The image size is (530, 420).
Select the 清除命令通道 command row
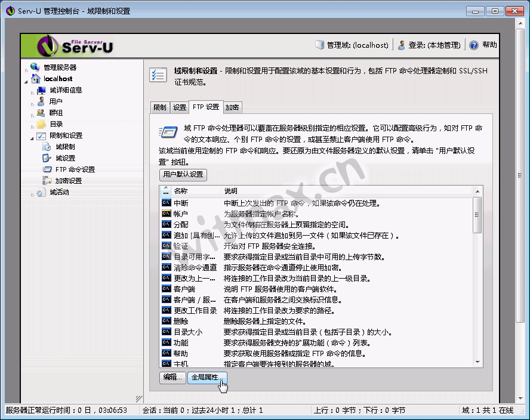pyautogui.click(x=316, y=268)
